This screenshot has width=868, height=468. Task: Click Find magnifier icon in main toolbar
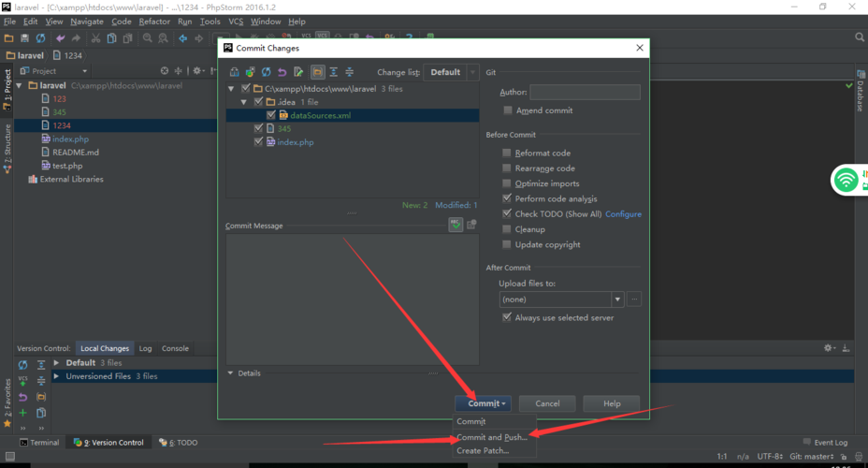(x=147, y=38)
